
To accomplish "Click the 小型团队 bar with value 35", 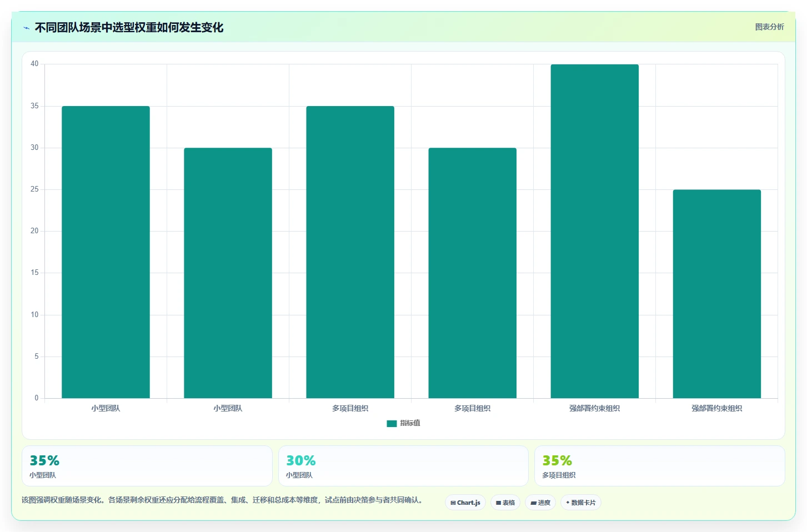I will pos(106,252).
